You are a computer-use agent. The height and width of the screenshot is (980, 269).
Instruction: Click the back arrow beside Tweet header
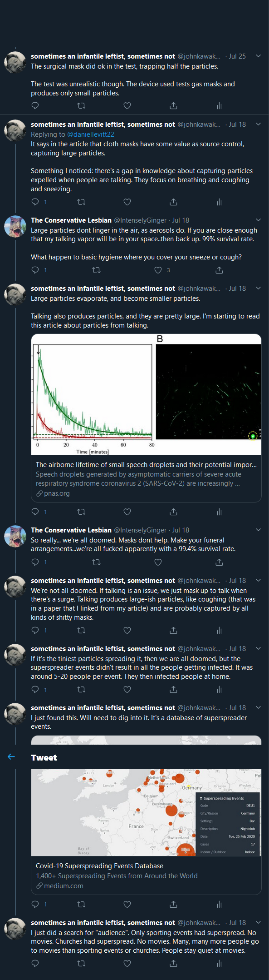11,756
